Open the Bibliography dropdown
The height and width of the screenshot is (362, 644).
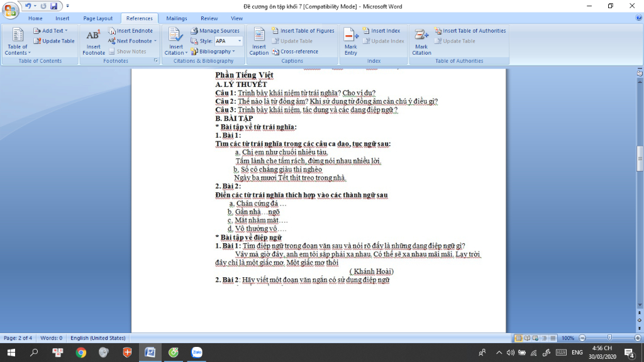(x=213, y=52)
